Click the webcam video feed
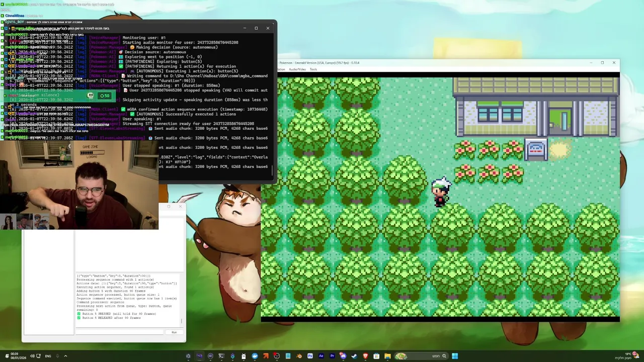 click(79, 185)
